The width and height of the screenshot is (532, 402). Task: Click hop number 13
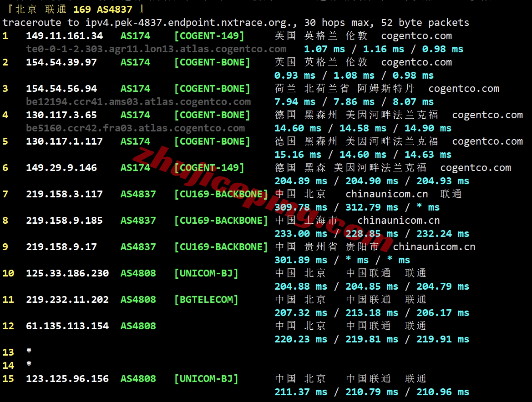pyautogui.click(x=8, y=352)
